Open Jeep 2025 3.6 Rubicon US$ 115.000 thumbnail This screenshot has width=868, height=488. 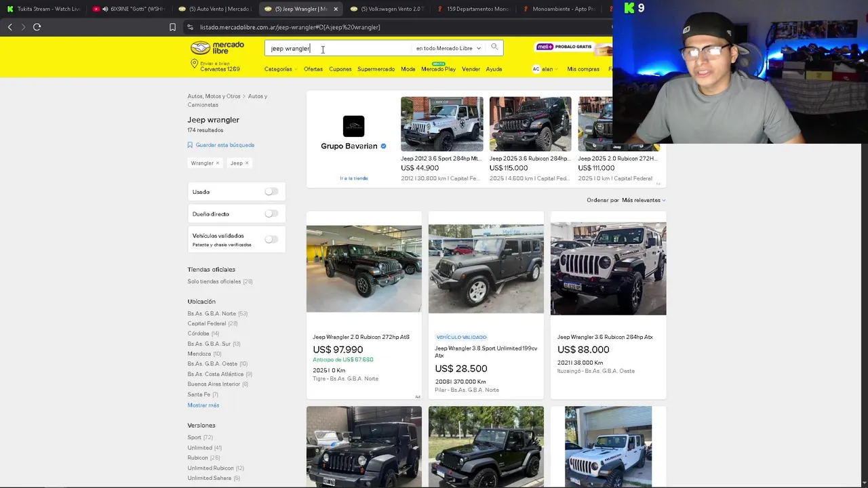pyautogui.click(x=530, y=124)
